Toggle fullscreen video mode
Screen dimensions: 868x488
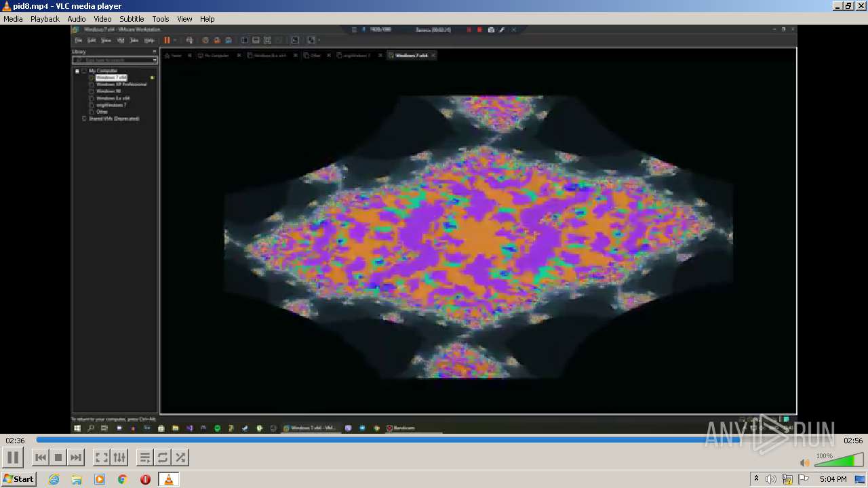pos(101,457)
